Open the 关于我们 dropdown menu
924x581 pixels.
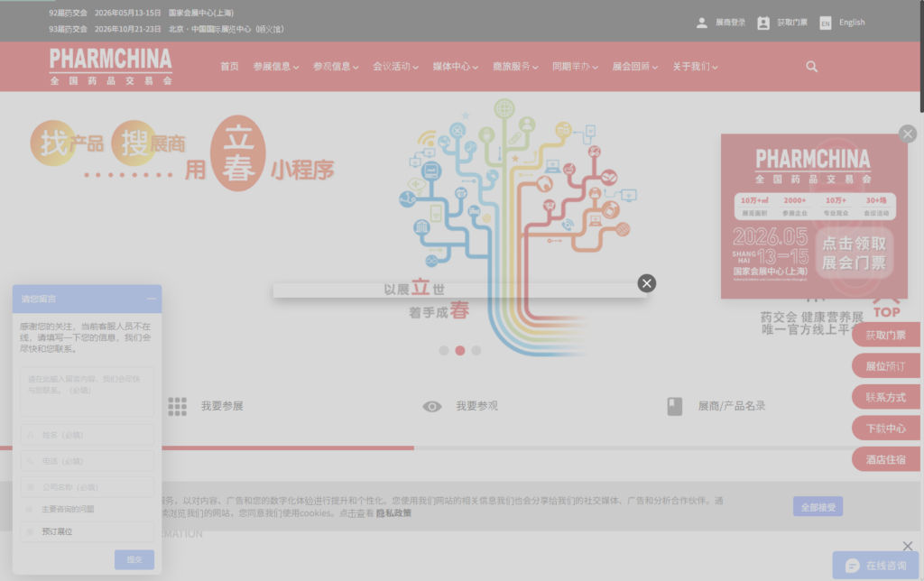click(x=695, y=67)
